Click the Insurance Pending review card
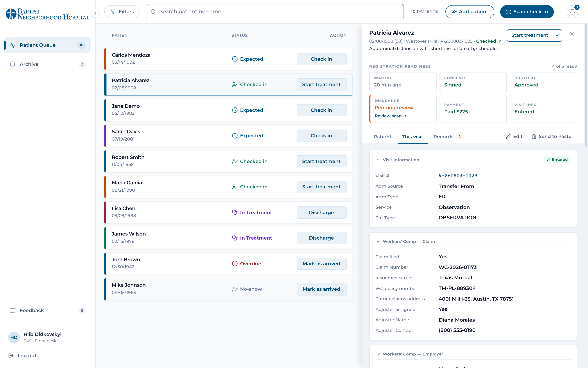 pos(403,109)
